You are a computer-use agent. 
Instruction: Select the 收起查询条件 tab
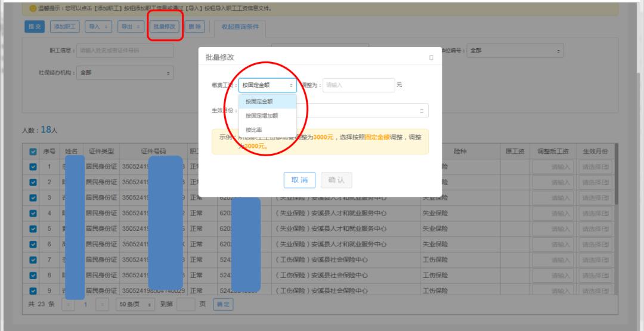240,27
